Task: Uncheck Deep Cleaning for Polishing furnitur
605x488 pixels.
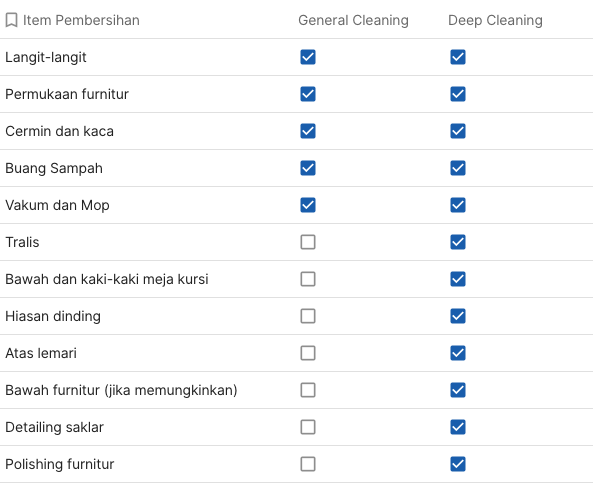Action: pos(458,464)
